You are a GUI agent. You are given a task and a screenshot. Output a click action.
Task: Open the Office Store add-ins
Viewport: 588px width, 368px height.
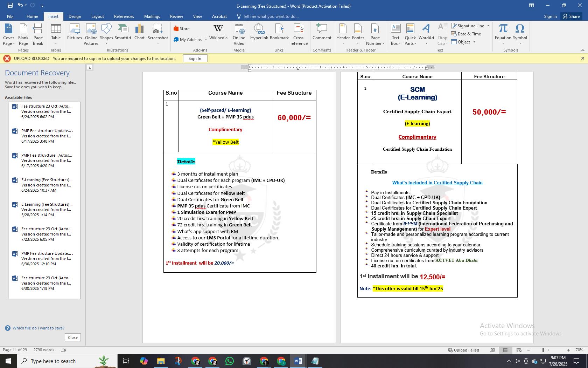[181, 29]
